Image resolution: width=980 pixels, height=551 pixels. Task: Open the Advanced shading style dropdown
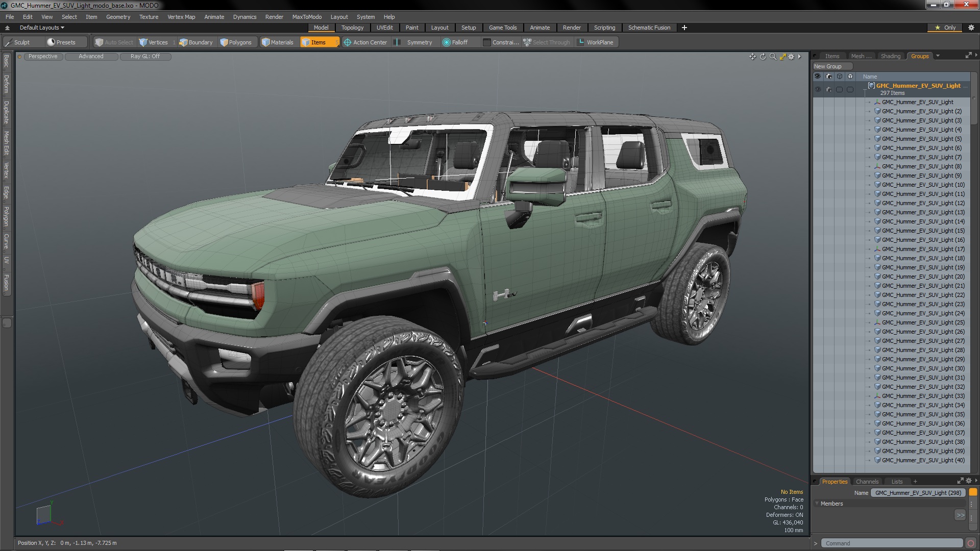pos(91,57)
